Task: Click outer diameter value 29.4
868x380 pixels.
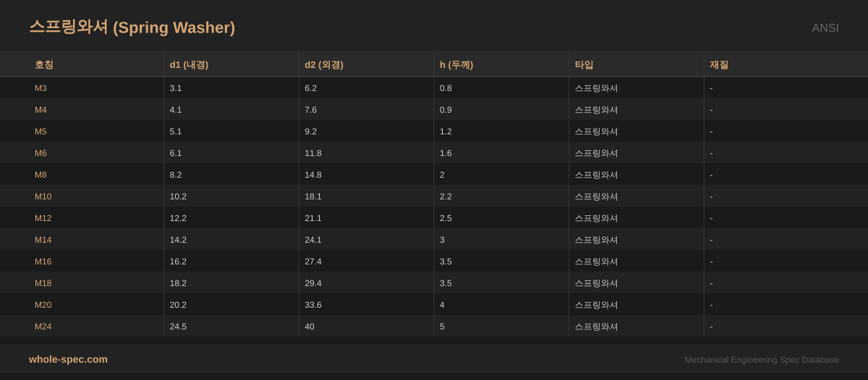Action: tap(313, 283)
